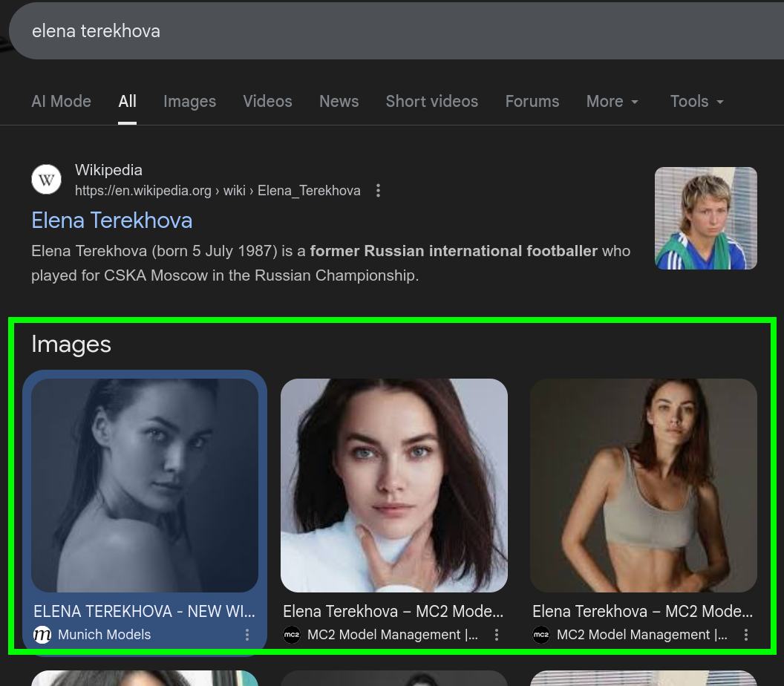Screen dimensions: 784x686
Task: Click the Wikipedia favicon icon
Action: (47, 180)
